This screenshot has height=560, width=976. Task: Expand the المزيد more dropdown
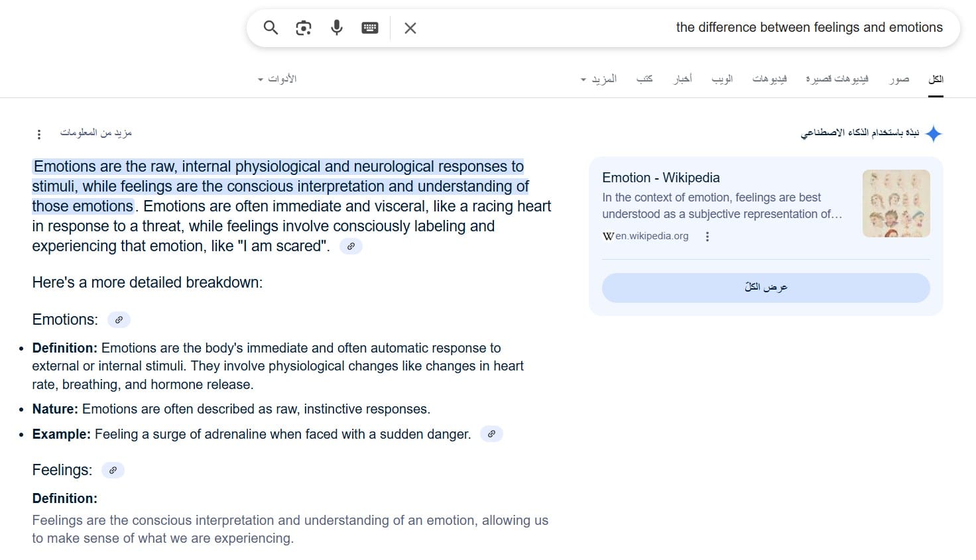[x=599, y=79]
